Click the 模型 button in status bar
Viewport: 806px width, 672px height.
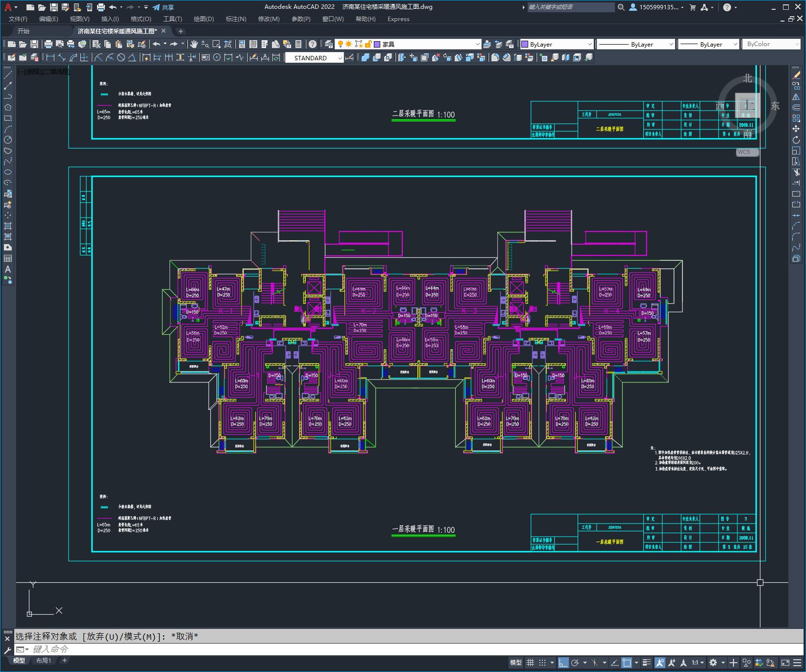click(515, 663)
